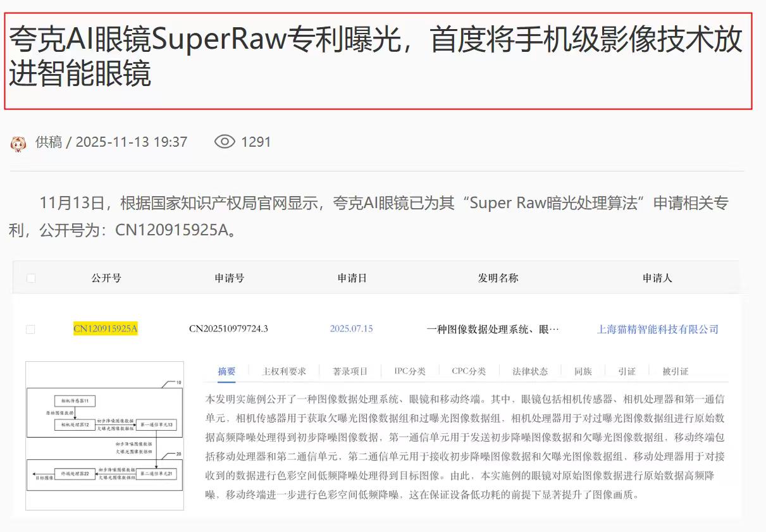This screenshot has height=532, width=766.
Task: Click the author avatar icon beside 供稿
Action: point(18,144)
